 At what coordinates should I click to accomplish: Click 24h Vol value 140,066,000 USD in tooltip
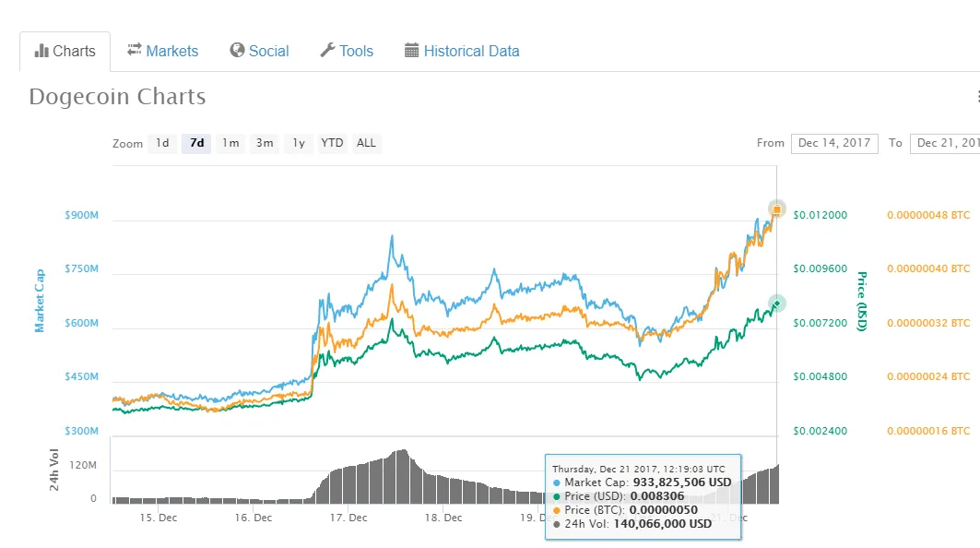click(x=663, y=524)
